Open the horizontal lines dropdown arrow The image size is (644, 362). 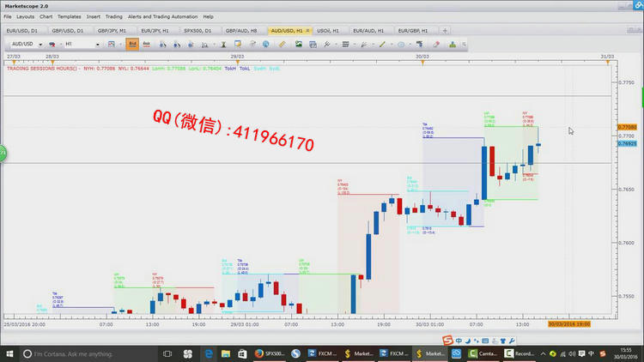(x=355, y=45)
